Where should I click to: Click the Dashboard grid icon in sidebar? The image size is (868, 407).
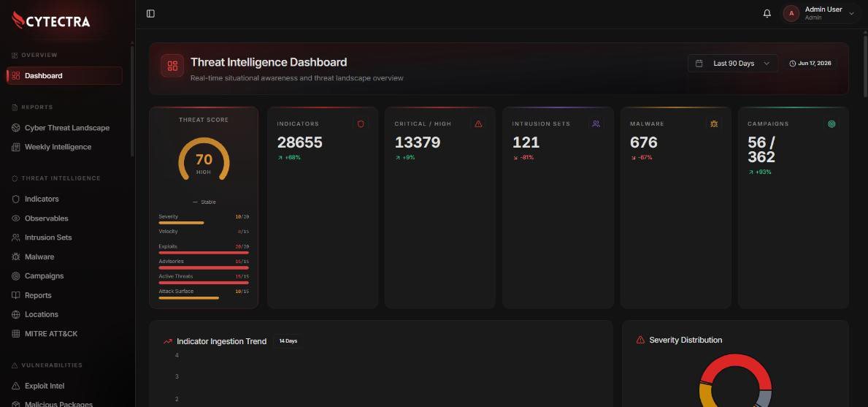coord(15,76)
